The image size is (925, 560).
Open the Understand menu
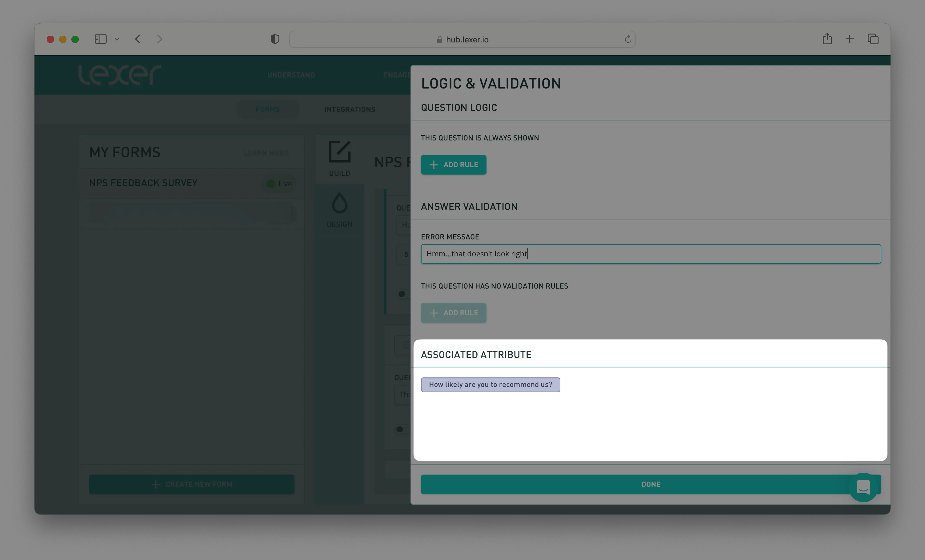point(291,75)
